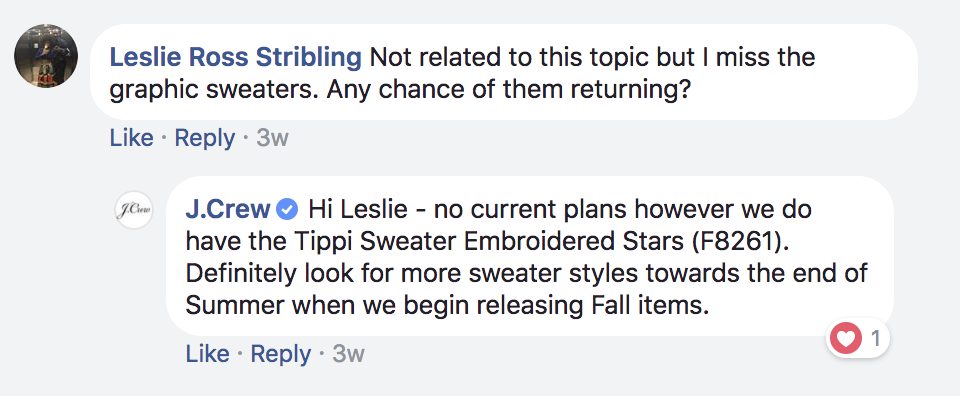Click the red heart reaction icon
Viewport: 960px width, 396px height.
tap(846, 338)
